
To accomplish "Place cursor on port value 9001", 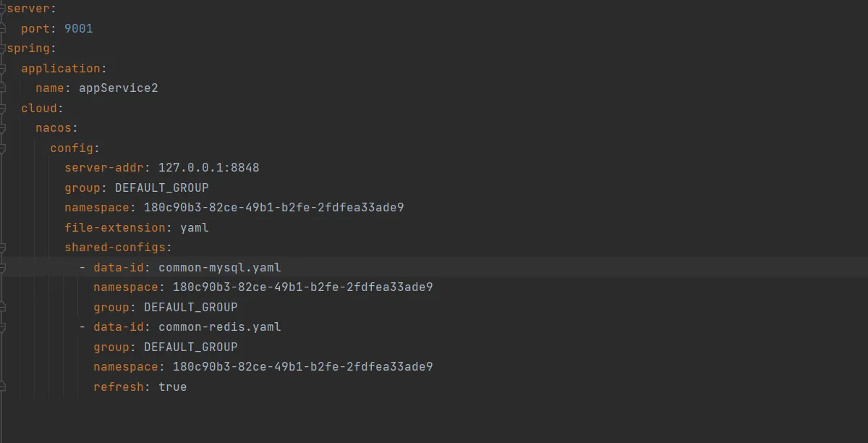I will pos(78,29).
